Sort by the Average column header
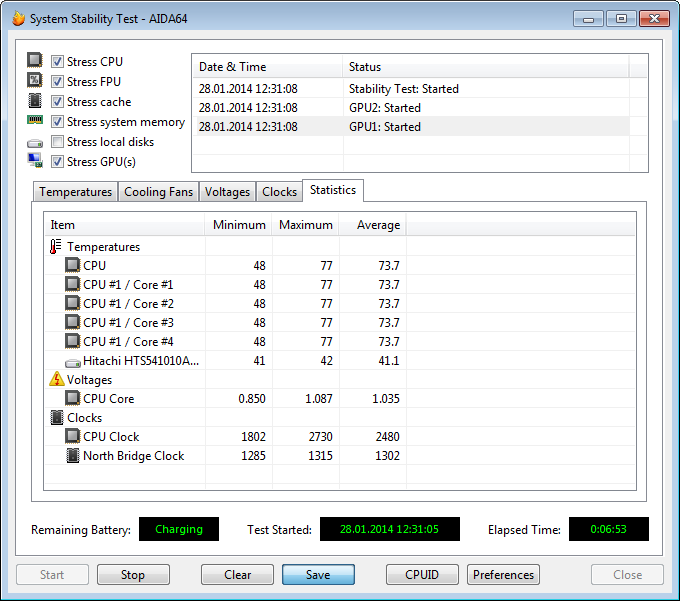680x601 pixels. pyautogui.click(x=372, y=225)
